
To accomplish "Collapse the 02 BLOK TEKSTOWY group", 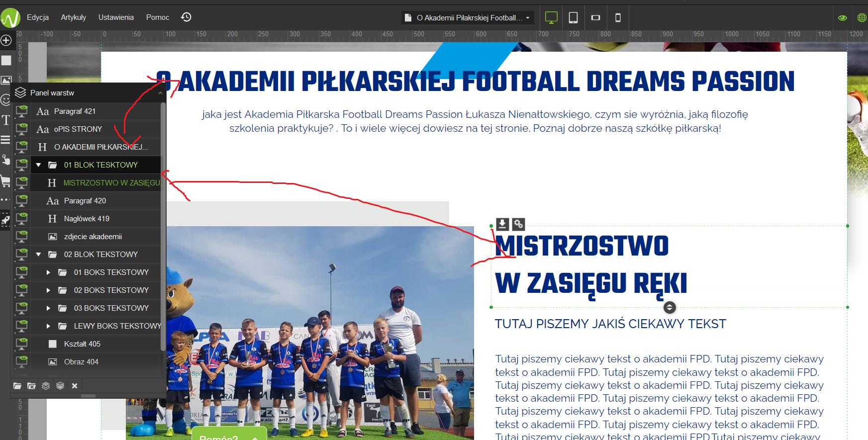I will click(x=38, y=255).
